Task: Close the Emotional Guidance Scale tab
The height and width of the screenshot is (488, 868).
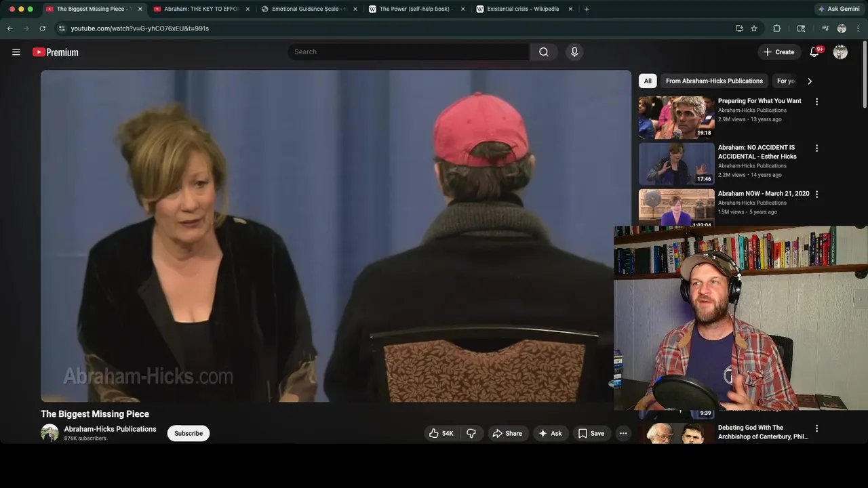Action: [355, 9]
